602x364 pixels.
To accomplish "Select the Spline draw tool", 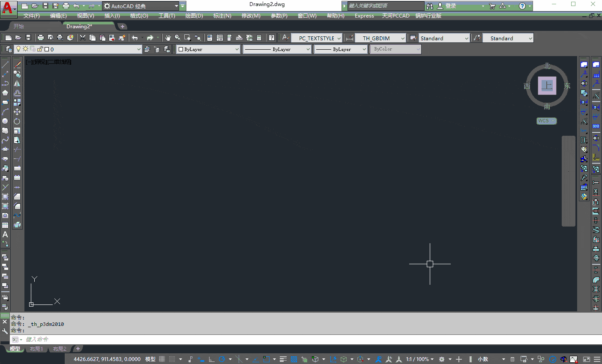I will click(x=5, y=140).
